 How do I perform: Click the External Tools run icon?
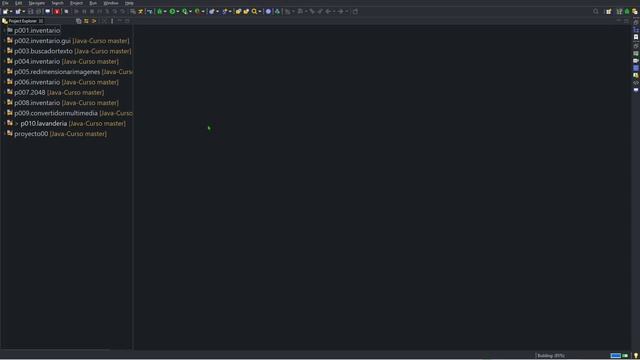pyautogui.click(x=198, y=11)
